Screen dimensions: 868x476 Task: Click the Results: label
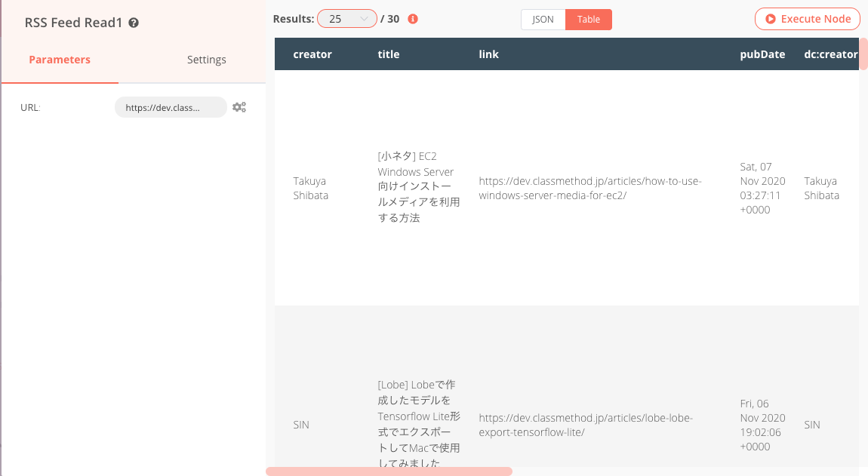click(x=294, y=19)
